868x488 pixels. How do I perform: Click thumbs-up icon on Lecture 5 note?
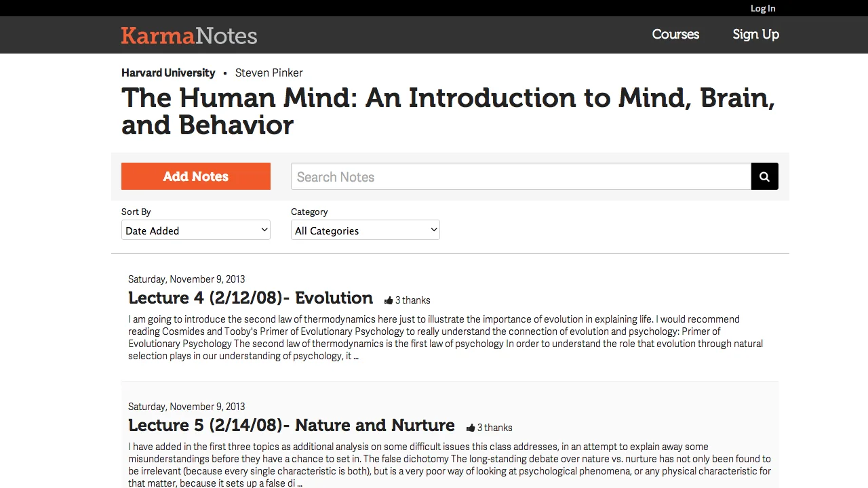(x=471, y=428)
